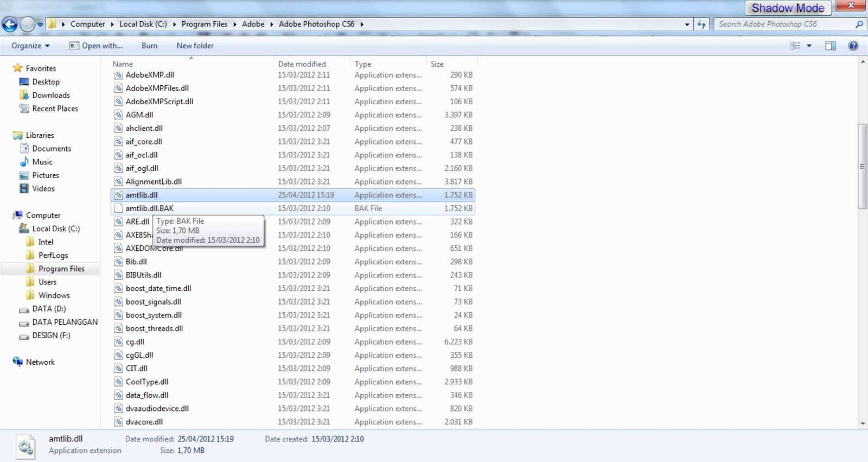Select DATA PELANGGAN drive
The image size is (868, 462).
[x=65, y=322]
